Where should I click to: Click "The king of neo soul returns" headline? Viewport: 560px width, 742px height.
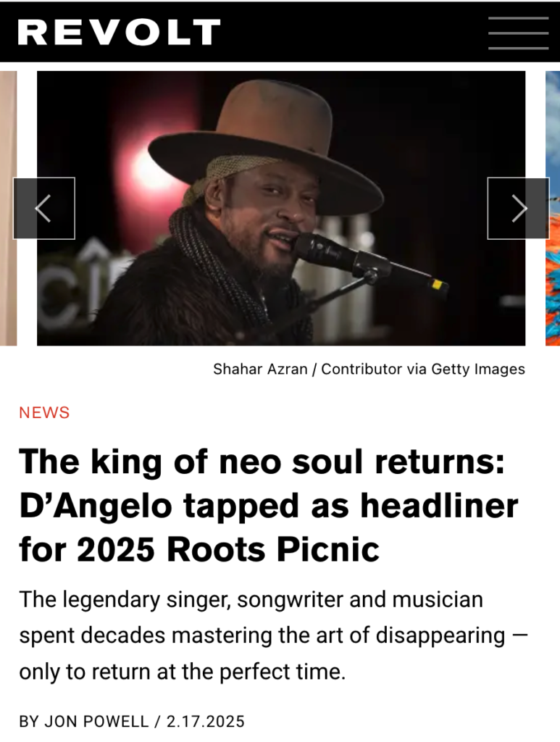pyautogui.click(x=261, y=462)
